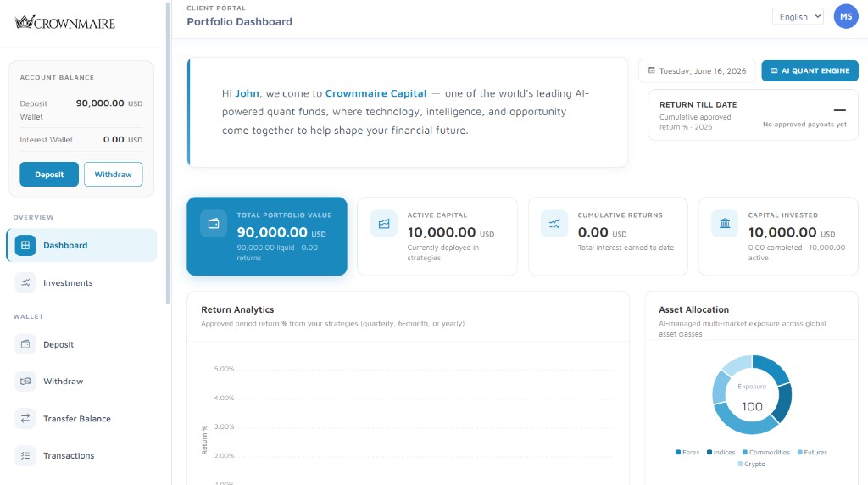Click the Account Balance label

57,77
